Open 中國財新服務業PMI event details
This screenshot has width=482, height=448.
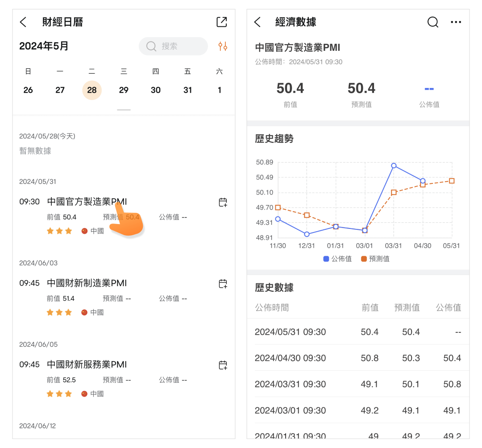click(x=87, y=365)
